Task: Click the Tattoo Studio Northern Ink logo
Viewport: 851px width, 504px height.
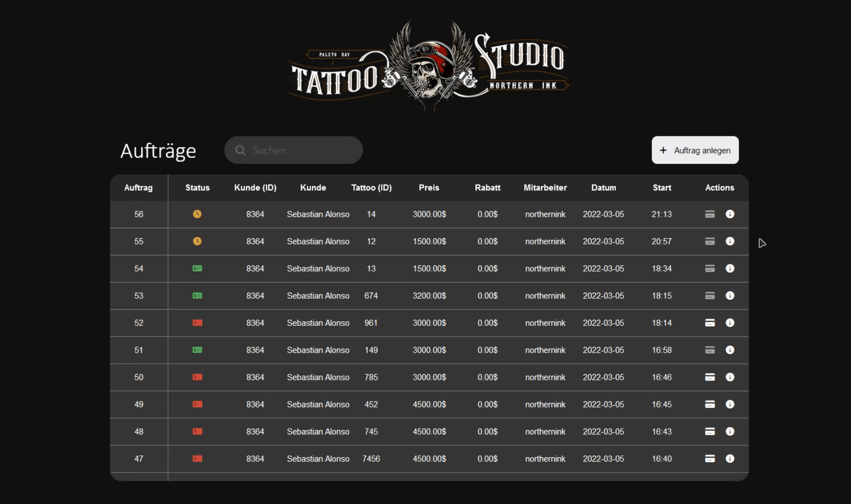Action: pos(428,65)
